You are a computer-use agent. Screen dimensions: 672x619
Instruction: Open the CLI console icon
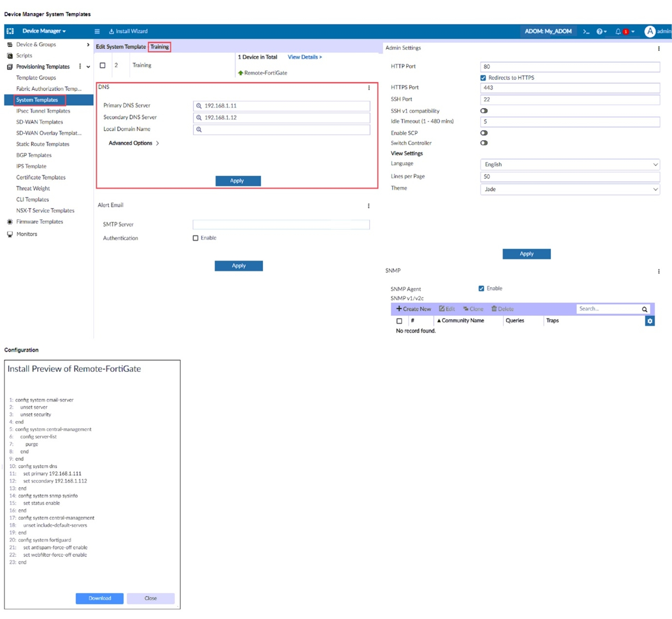[x=586, y=32]
